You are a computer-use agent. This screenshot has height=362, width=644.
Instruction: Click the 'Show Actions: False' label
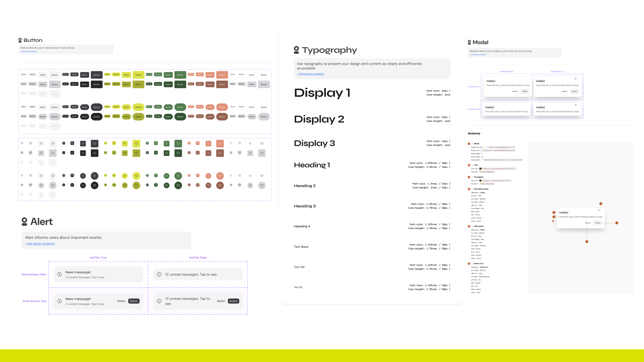(x=34, y=274)
